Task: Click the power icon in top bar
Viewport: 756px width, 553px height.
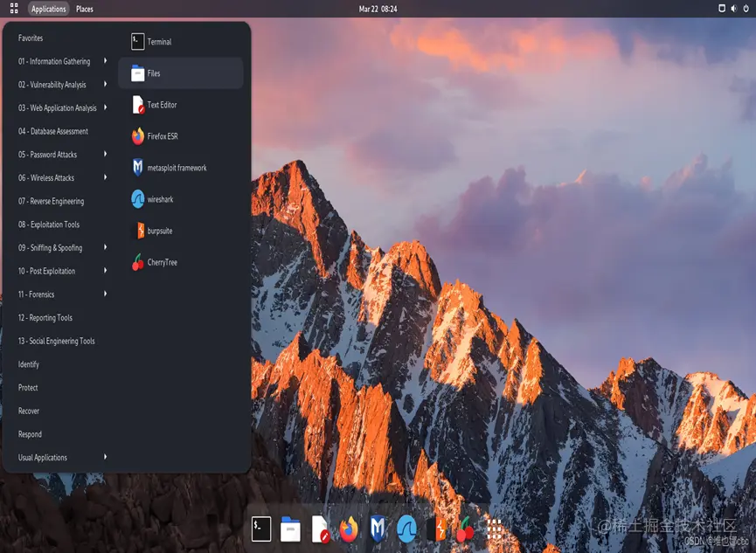Action: [x=746, y=8]
